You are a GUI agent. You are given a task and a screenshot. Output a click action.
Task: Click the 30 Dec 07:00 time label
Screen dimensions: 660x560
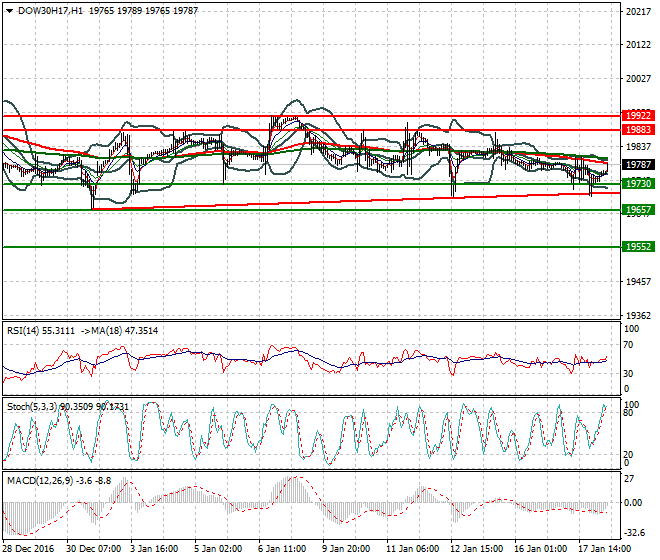tap(93, 549)
